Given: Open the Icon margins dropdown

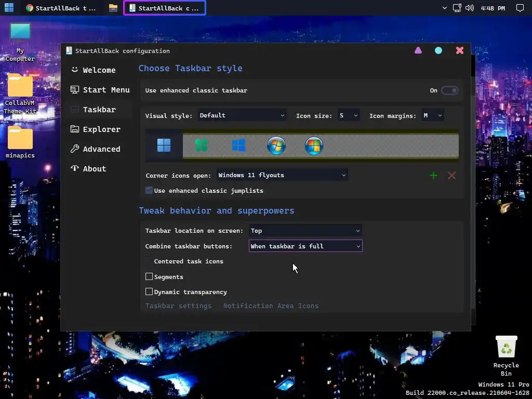Looking at the screenshot, I should [x=433, y=115].
